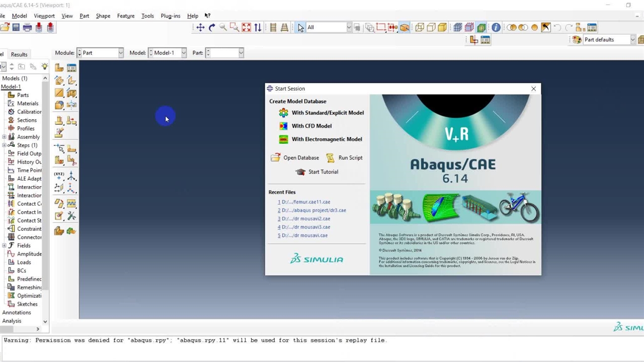The height and width of the screenshot is (362, 644).
Task: Open the Part Manager icon
Action: [x=71, y=68]
